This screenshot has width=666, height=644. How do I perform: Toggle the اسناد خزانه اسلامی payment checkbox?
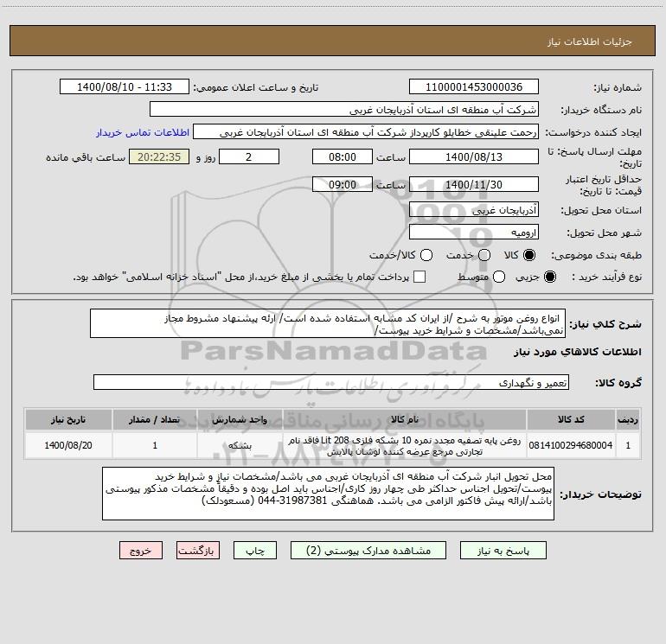[x=419, y=277]
